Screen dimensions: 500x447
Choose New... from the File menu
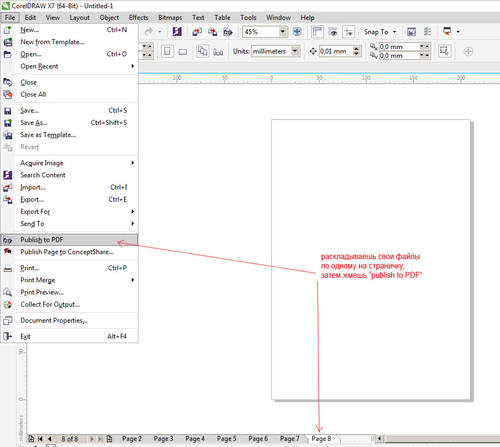click(69, 30)
